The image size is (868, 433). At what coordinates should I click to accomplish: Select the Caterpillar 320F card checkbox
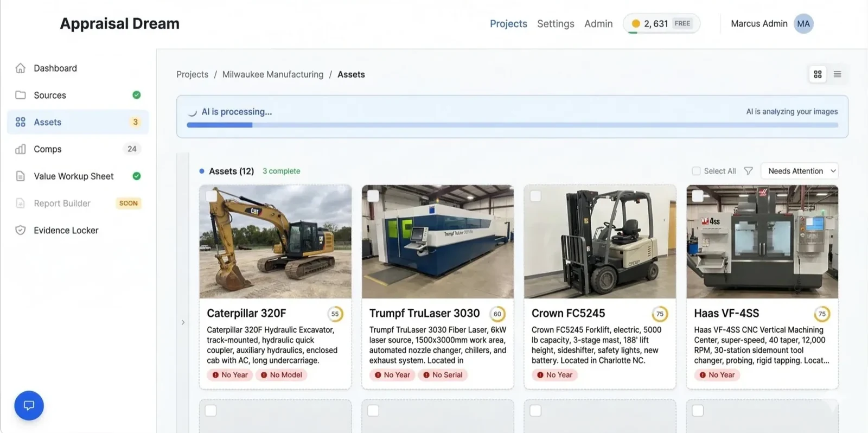pyautogui.click(x=211, y=195)
